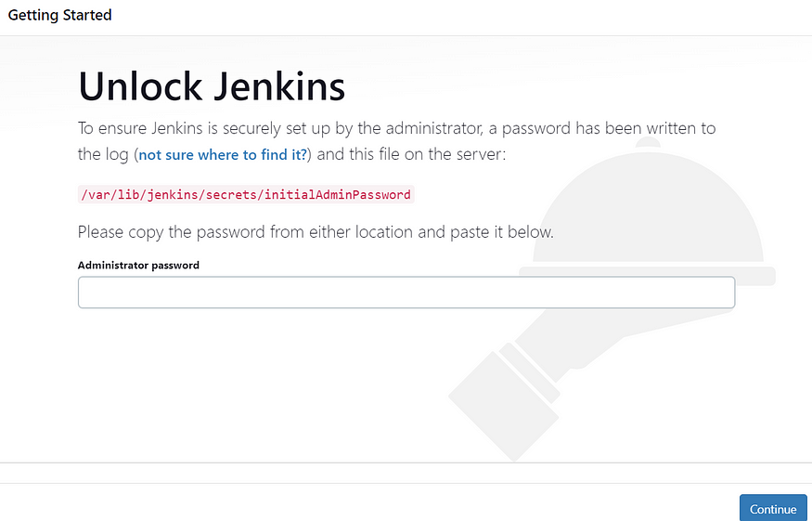Select the /var/lib/jenkins/secrets/initialAdminPassword path text

(x=246, y=195)
